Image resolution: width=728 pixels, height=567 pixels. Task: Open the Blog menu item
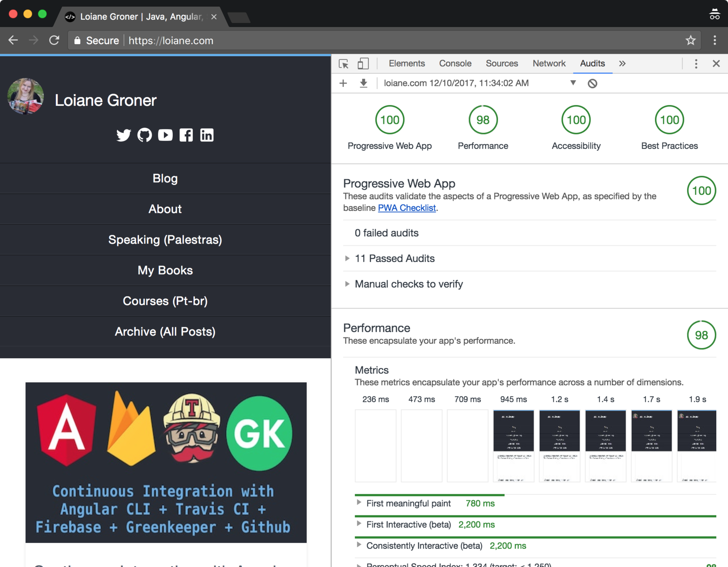click(165, 178)
